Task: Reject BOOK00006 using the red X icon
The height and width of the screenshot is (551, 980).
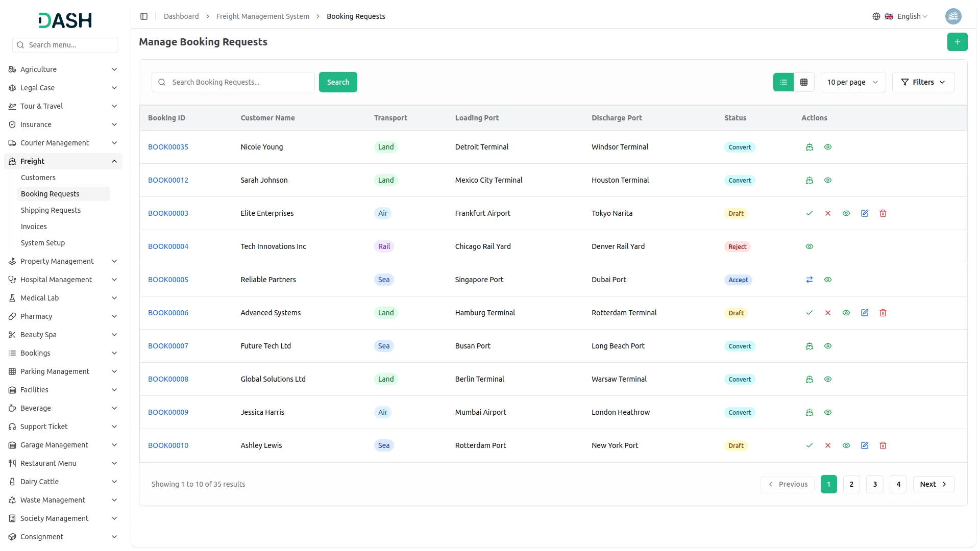Action: pyautogui.click(x=828, y=313)
